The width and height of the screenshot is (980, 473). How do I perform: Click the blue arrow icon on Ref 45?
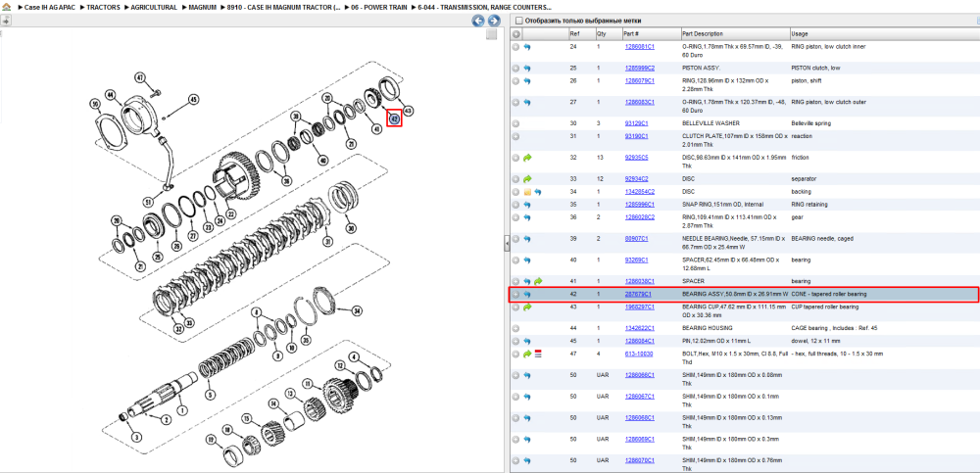click(x=527, y=341)
